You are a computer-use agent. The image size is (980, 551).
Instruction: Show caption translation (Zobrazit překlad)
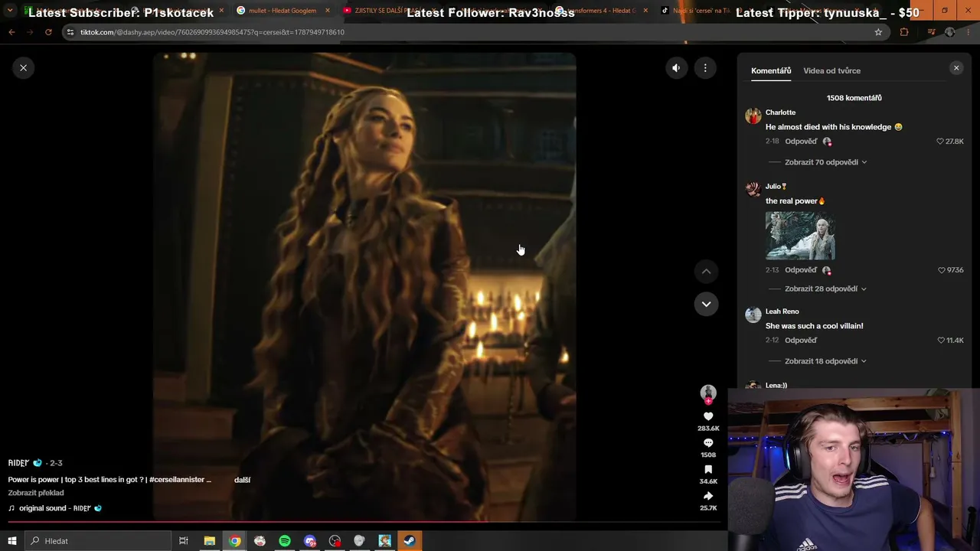(36, 493)
